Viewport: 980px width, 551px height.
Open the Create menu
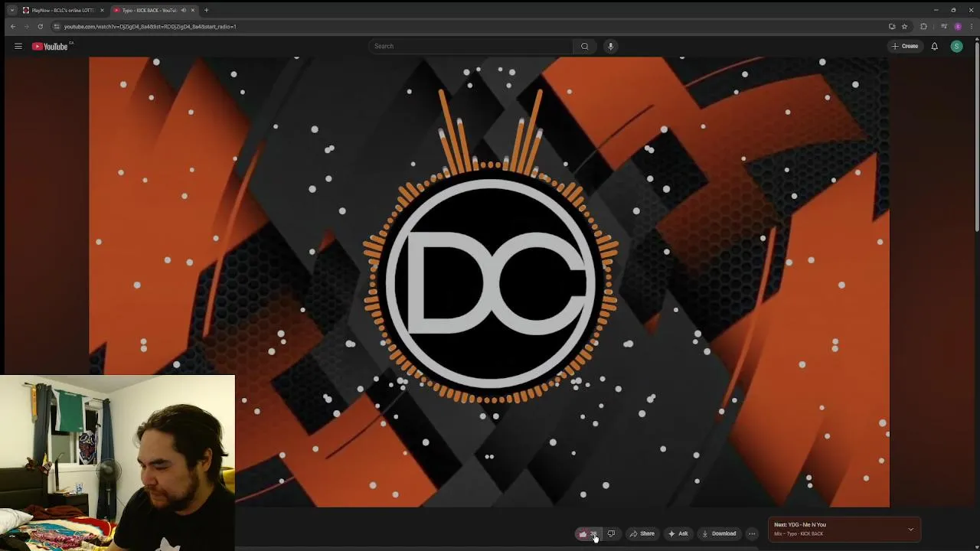point(905,46)
